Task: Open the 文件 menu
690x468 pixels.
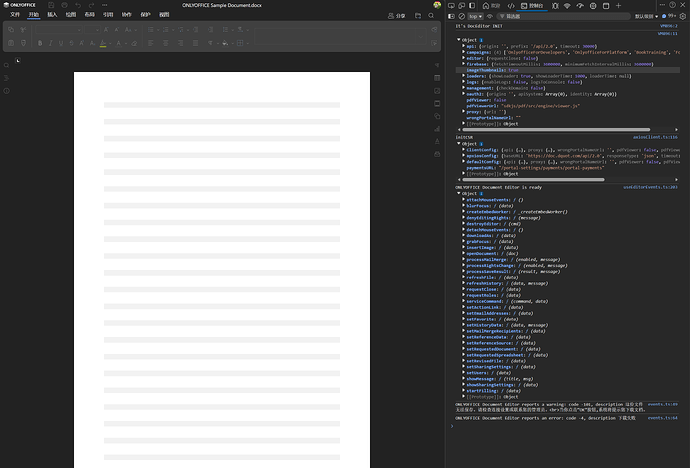Action: point(15,15)
